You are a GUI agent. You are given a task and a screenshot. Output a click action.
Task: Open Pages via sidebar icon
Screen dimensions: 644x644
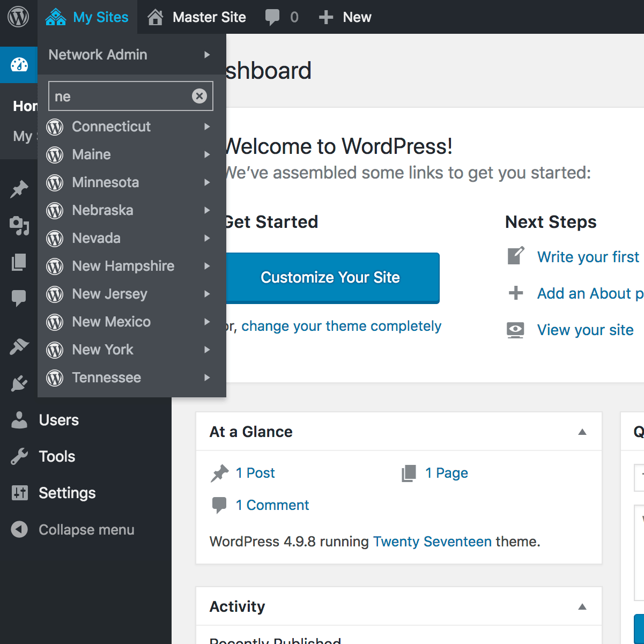19,262
